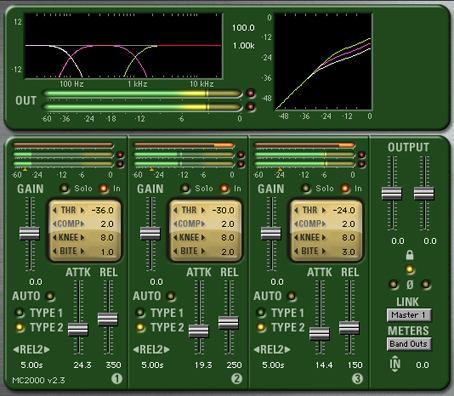The image size is (454, 396).
Task: Reset band 3 lower clip LED
Action: coord(361,164)
